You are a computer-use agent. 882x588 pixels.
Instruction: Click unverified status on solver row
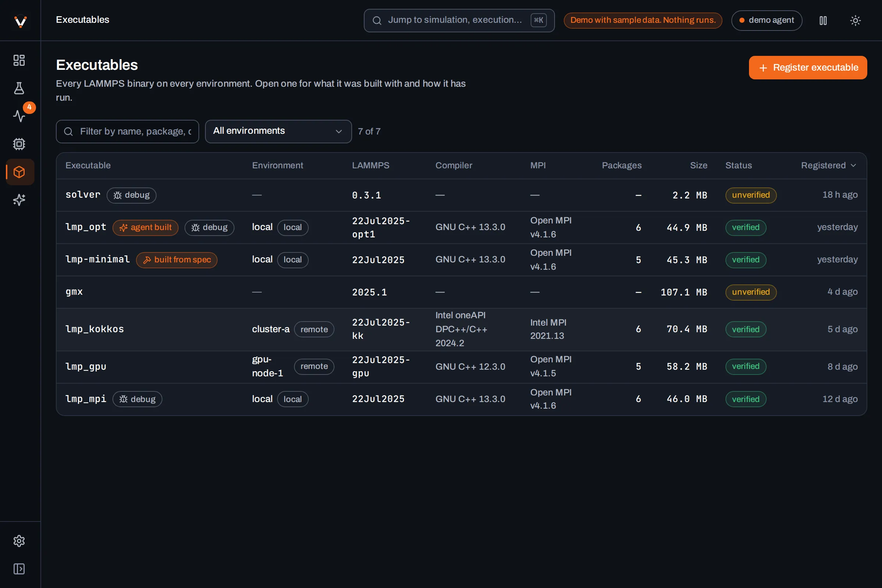click(751, 195)
